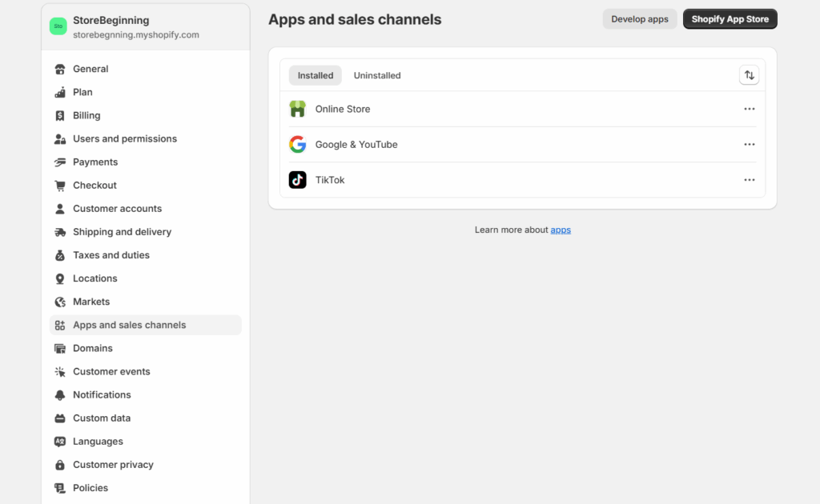Click the Google & YouTube logo icon

(x=297, y=145)
